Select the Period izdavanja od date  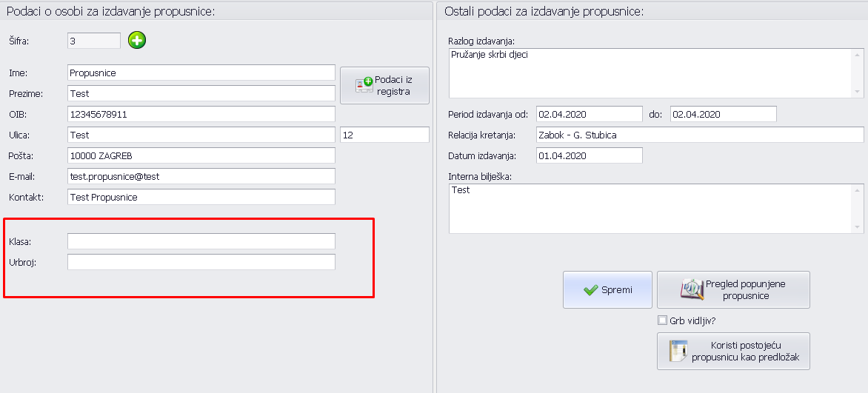pos(589,114)
